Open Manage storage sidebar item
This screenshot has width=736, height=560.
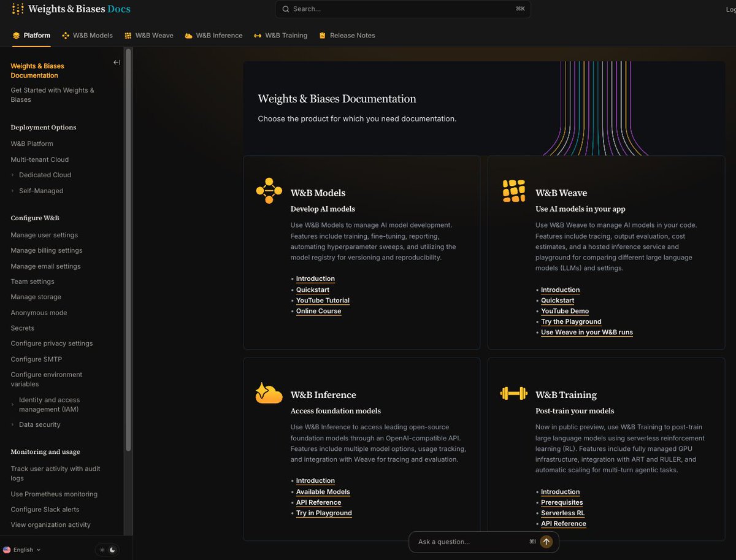coord(36,297)
